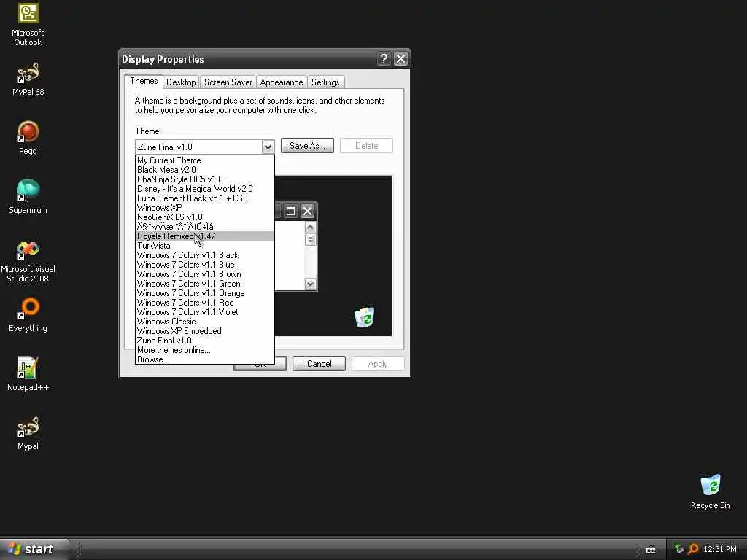The height and width of the screenshot is (560, 747).
Task: Click the Recycle Bin in theme preview
Action: point(365,317)
